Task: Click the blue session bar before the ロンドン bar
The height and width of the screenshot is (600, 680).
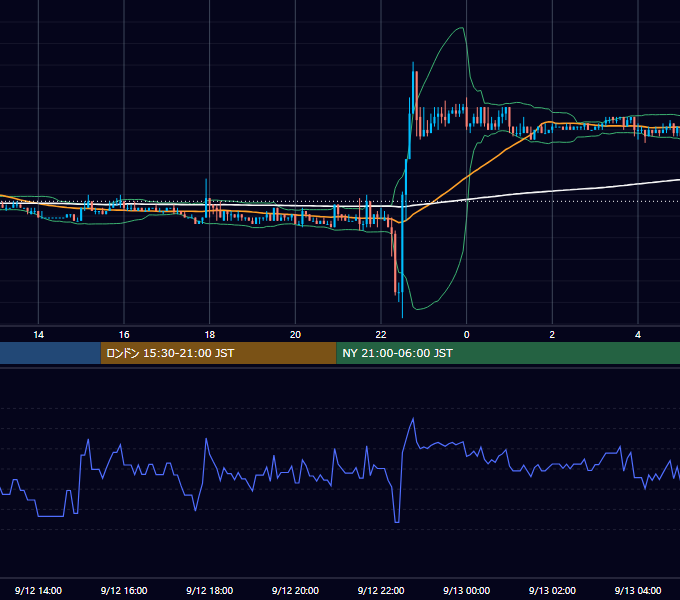Action: tap(50, 353)
